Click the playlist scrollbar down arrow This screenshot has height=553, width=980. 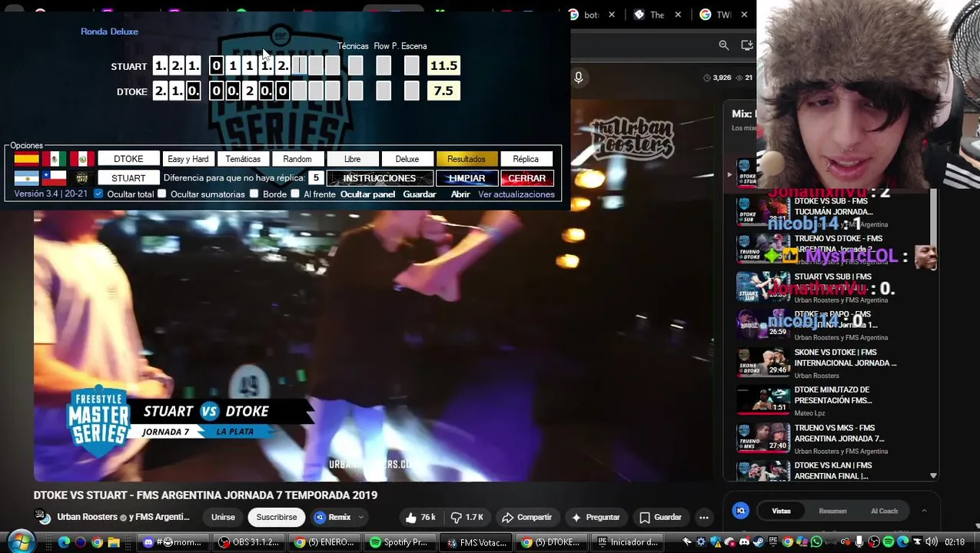[x=933, y=476]
